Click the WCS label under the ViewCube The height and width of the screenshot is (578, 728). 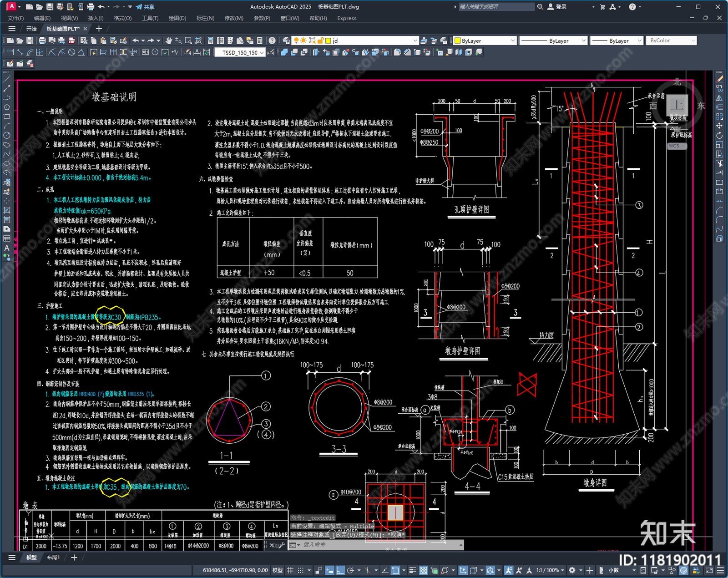(x=676, y=146)
